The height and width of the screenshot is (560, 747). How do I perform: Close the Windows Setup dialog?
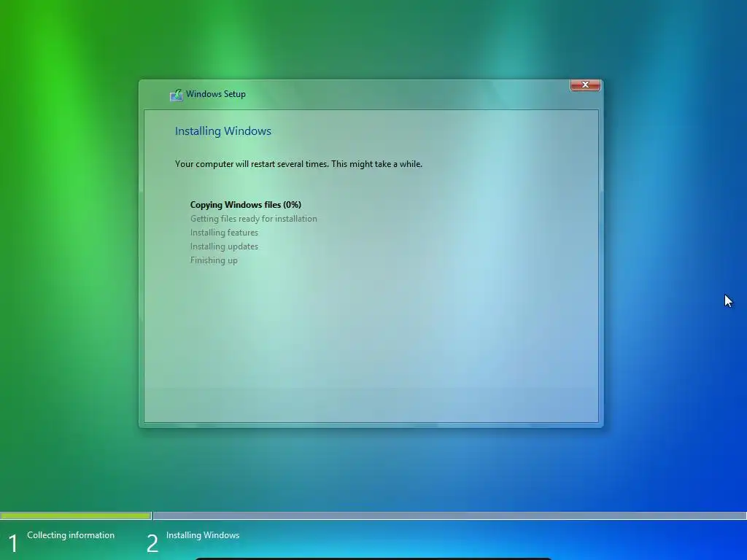[x=585, y=85]
